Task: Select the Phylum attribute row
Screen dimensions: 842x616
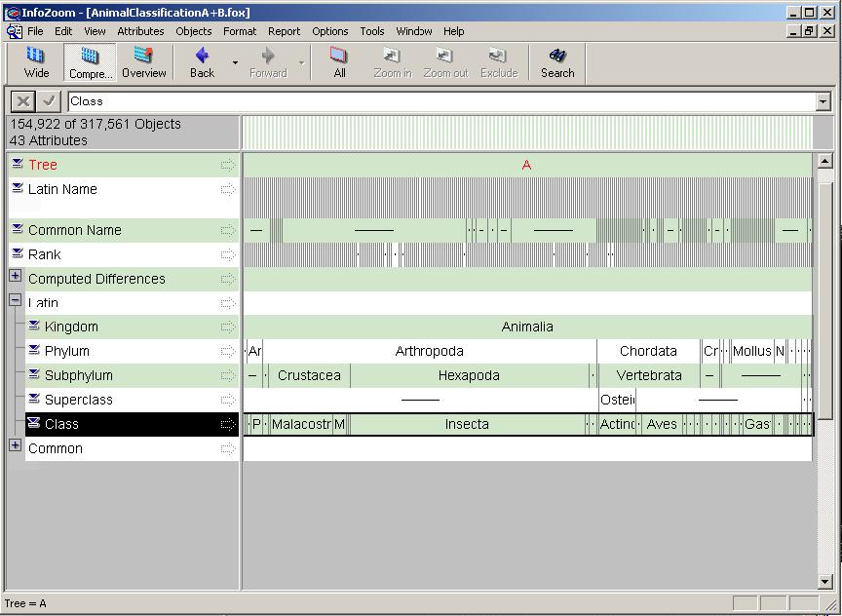Action: pyautogui.click(x=66, y=351)
